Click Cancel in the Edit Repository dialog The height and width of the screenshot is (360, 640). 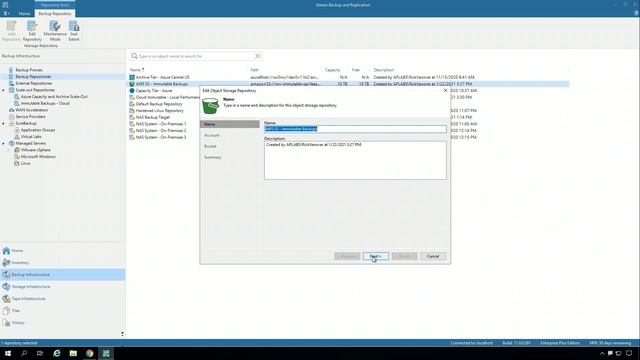[433, 256]
